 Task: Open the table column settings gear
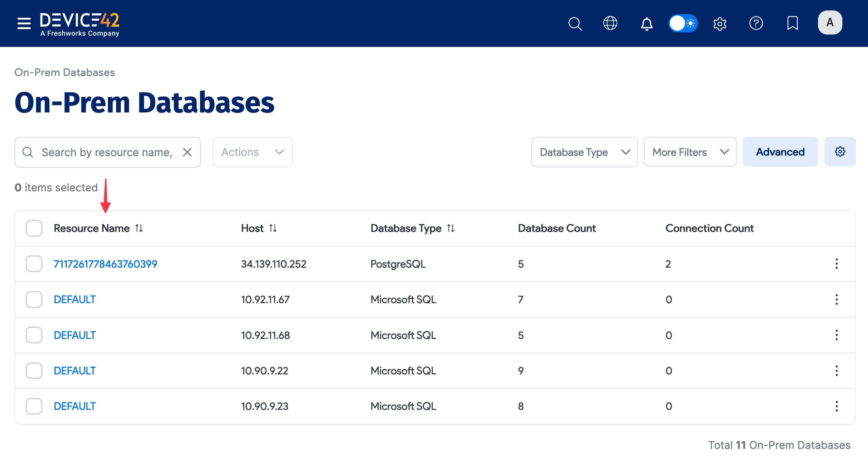[840, 152]
